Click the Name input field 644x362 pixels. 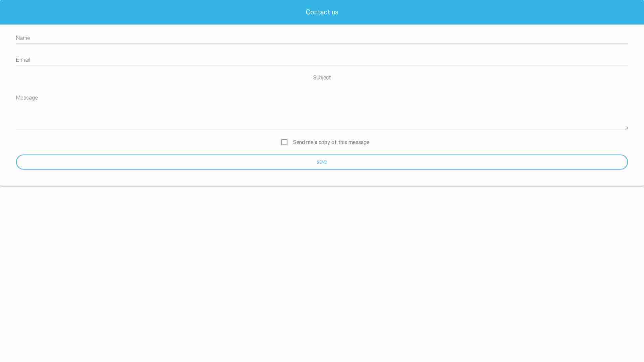(x=322, y=38)
